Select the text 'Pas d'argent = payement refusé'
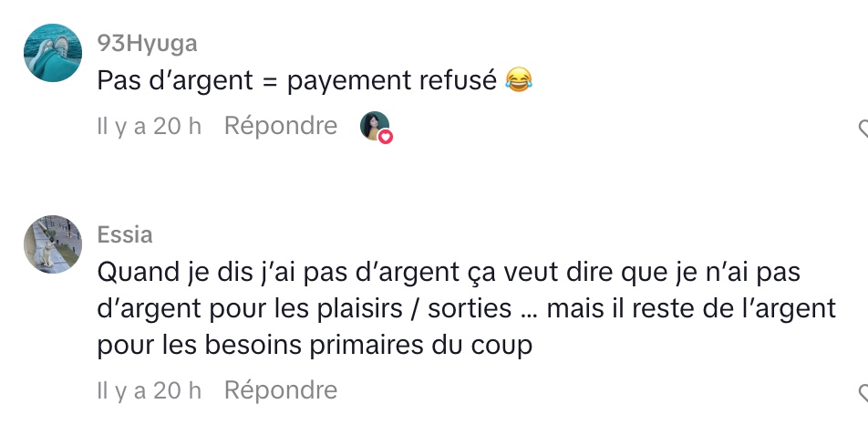Image resolution: width=868 pixels, height=425 pixels. (x=296, y=81)
